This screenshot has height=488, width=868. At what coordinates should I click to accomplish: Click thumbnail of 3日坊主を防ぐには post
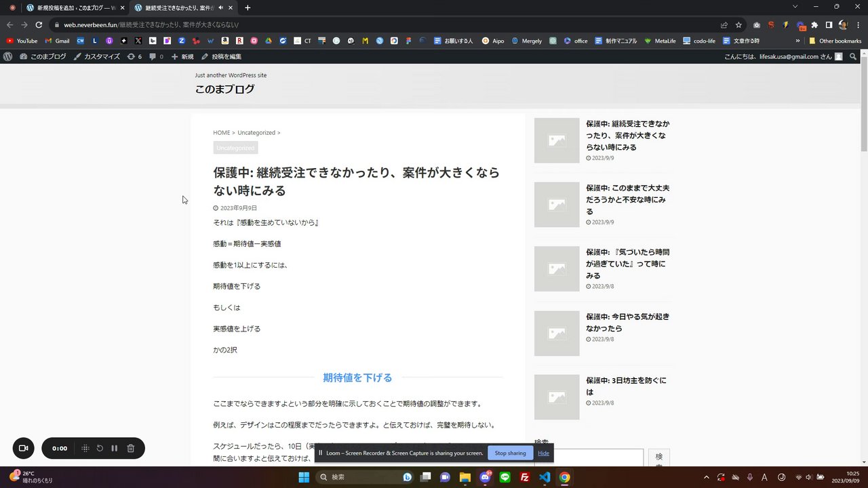[x=557, y=397]
